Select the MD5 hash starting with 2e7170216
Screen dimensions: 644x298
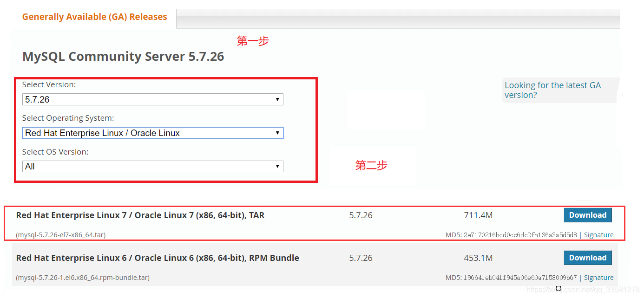tap(520, 235)
